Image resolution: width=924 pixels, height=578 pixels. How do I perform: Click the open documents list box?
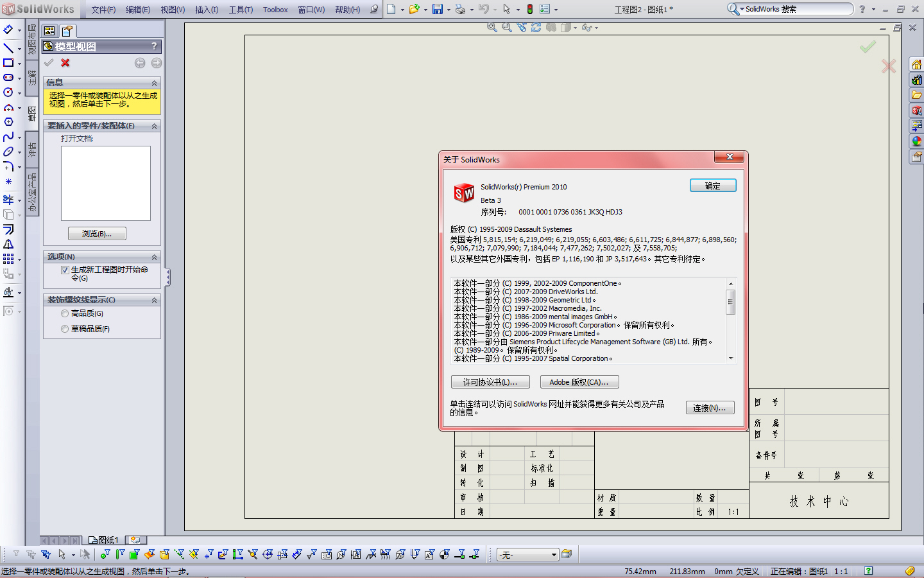point(106,184)
